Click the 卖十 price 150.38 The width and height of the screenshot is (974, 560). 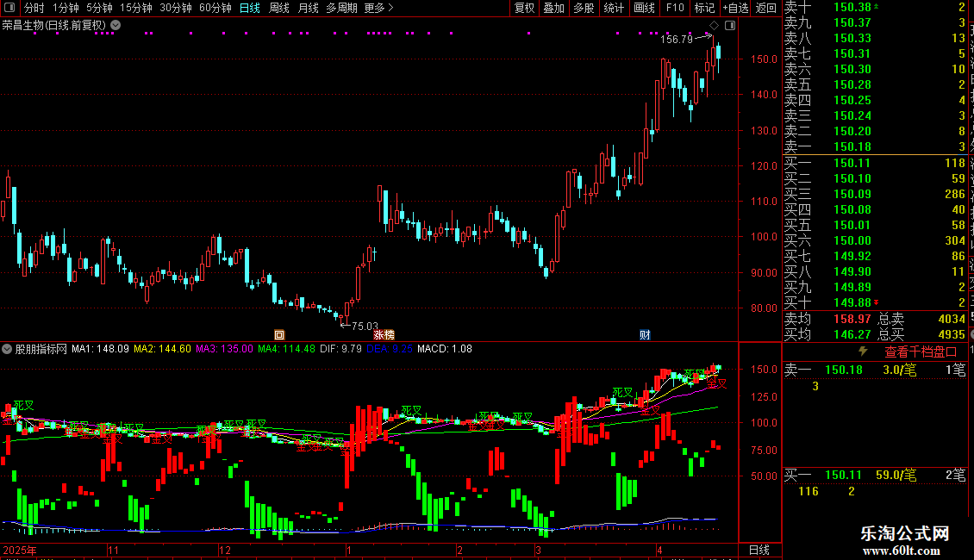[852, 7]
